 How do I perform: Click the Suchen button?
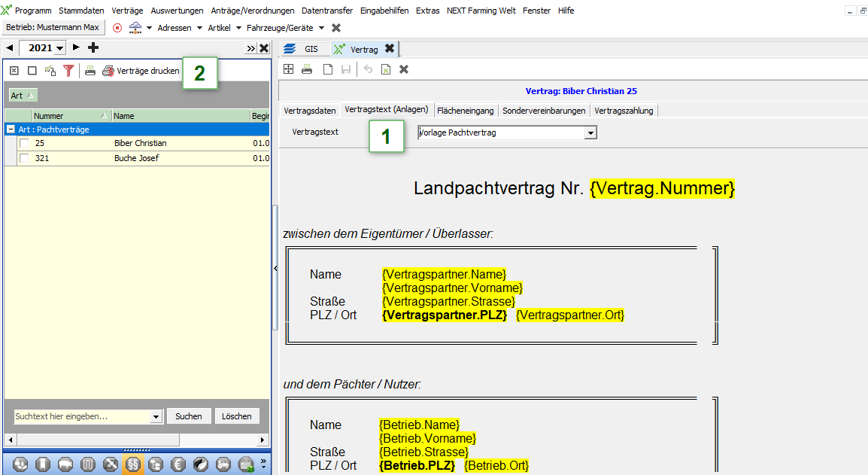[189, 416]
